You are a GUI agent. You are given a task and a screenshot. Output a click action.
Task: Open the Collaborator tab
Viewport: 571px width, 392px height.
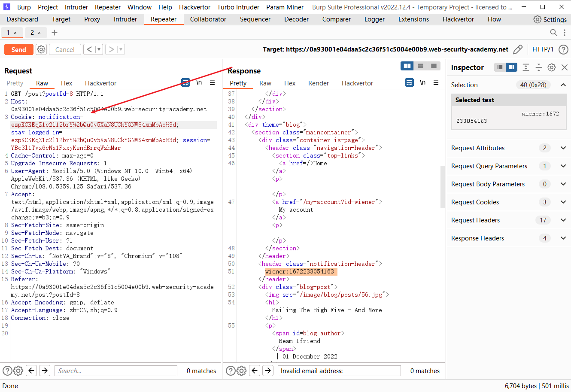pos(208,19)
